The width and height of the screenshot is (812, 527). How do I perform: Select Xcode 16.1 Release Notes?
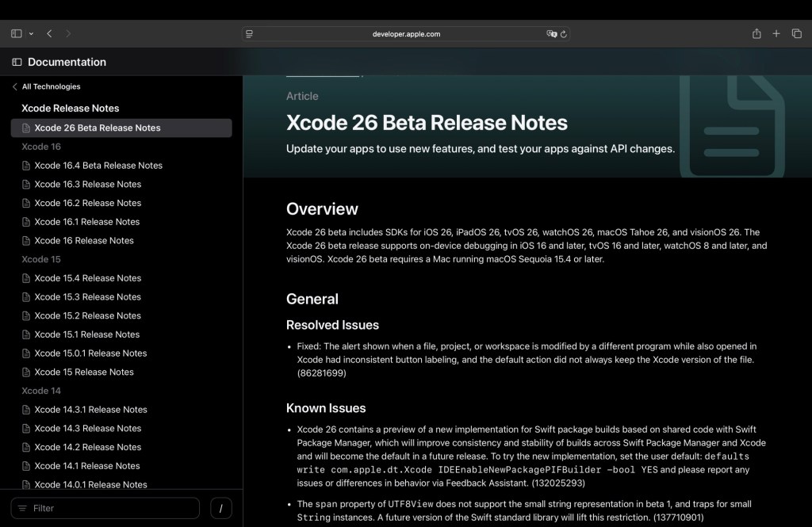tap(86, 222)
